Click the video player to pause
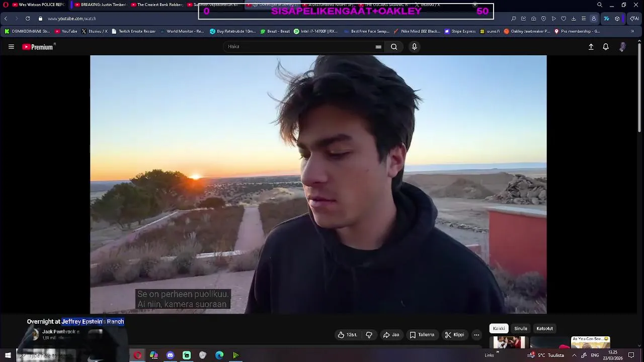The height and width of the screenshot is (362, 644). pos(318,184)
